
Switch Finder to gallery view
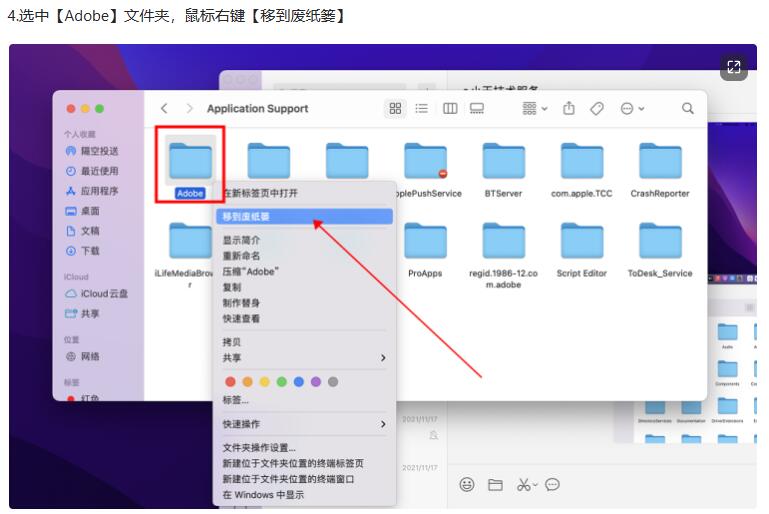[477, 109]
